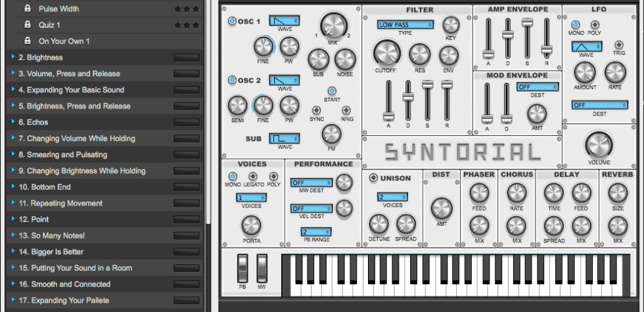The height and width of the screenshot is (312, 644).
Task: Click the chorus RATE knob
Action: [517, 193]
